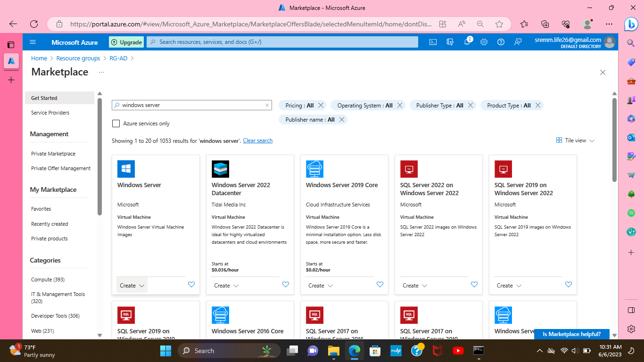Select the Azure Marketplace icon in left rail

point(11,60)
